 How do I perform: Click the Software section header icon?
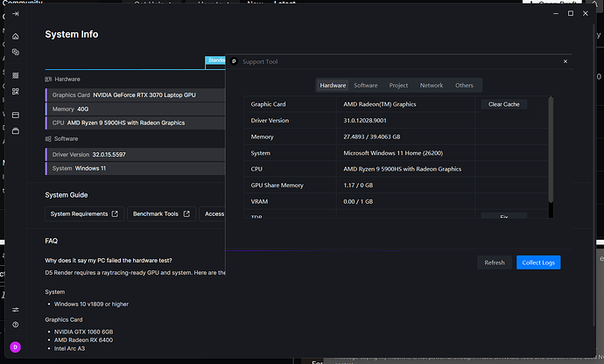48,139
